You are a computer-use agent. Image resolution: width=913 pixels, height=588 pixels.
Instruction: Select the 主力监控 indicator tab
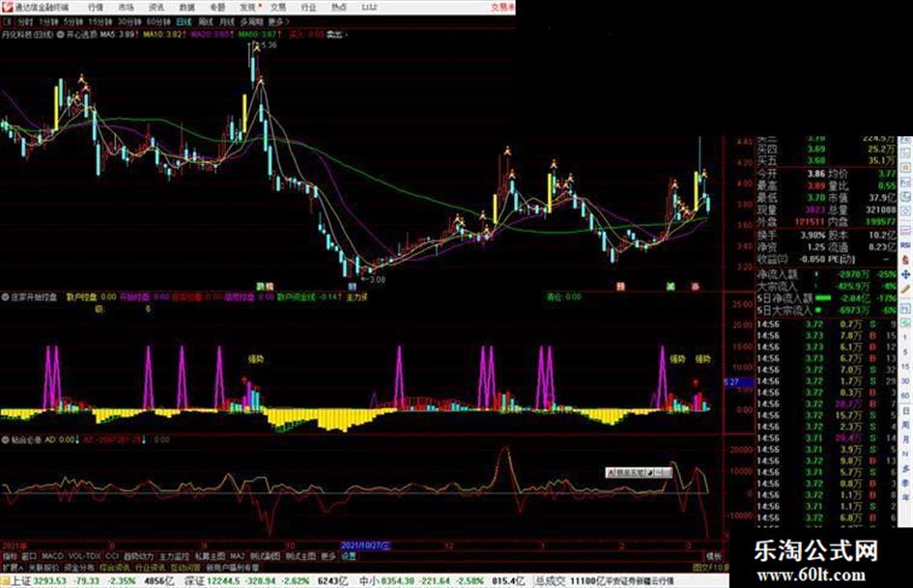coord(174,556)
